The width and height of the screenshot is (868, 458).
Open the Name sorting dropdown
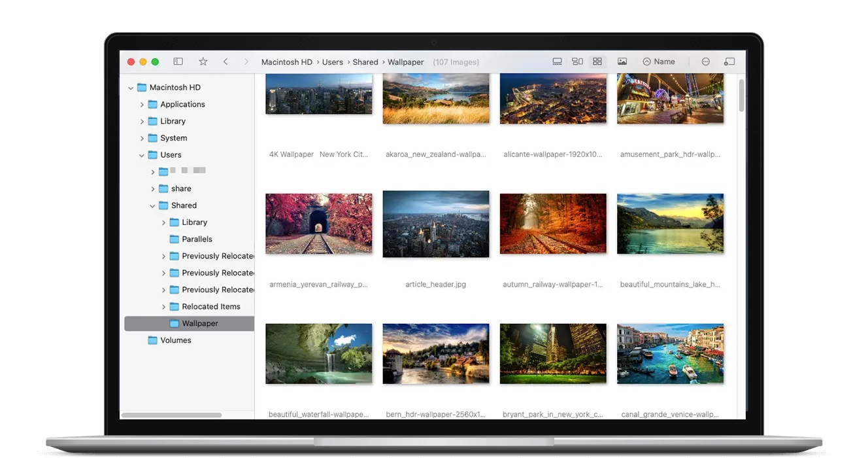pyautogui.click(x=659, y=61)
